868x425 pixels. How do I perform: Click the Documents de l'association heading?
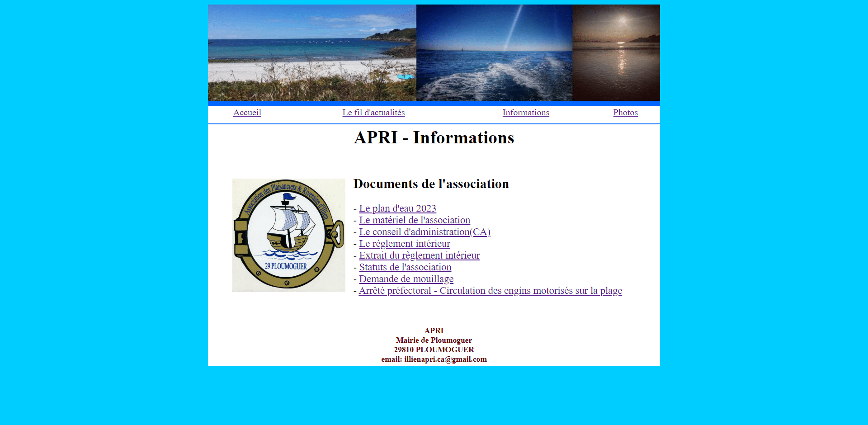[x=431, y=184]
